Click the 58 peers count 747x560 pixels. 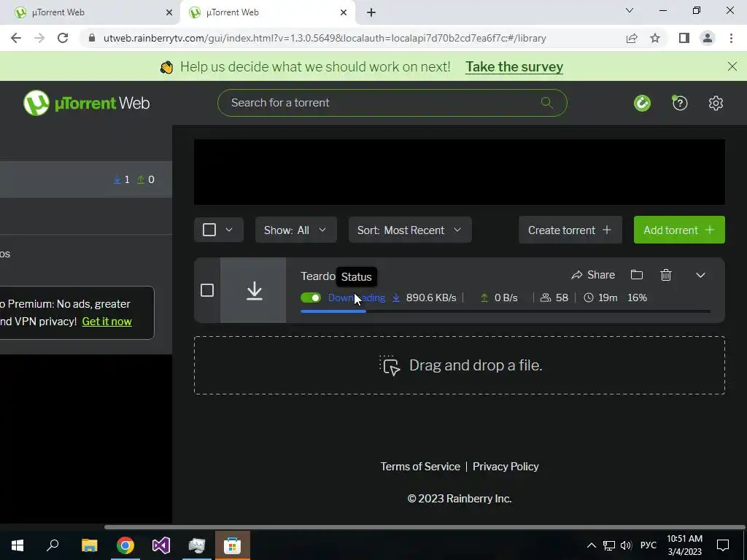(562, 297)
